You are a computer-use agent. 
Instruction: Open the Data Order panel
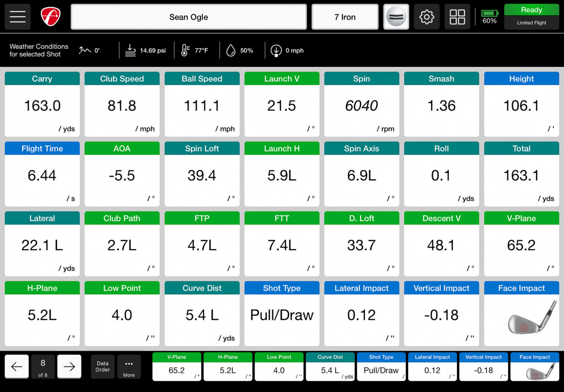(102, 366)
